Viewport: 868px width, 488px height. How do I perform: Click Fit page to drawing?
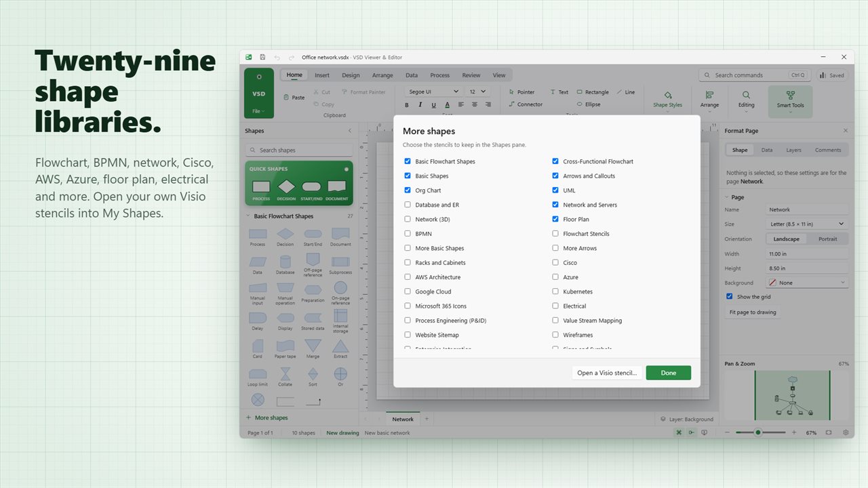(x=753, y=312)
